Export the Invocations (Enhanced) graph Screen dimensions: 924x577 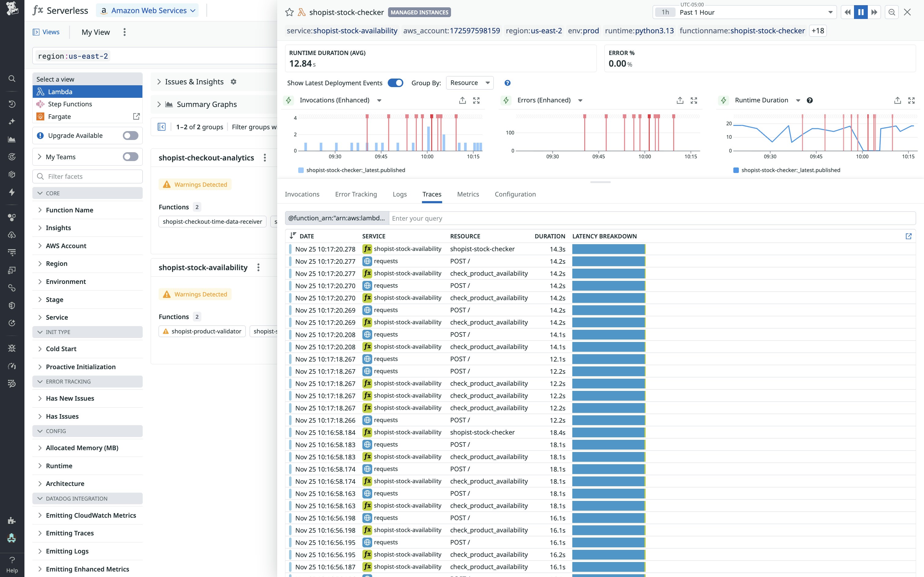pos(462,100)
